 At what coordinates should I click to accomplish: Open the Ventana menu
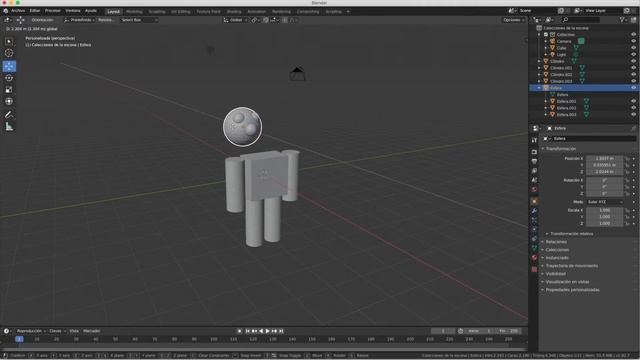tap(73, 11)
